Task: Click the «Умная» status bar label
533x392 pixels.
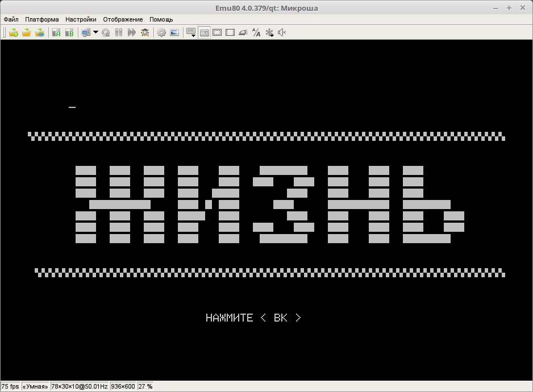Action: coord(35,386)
